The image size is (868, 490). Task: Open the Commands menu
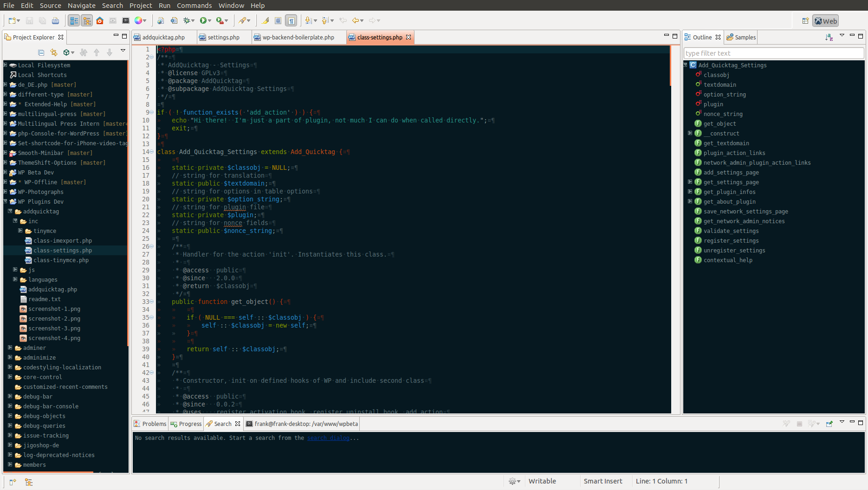pyautogui.click(x=194, y=6)
